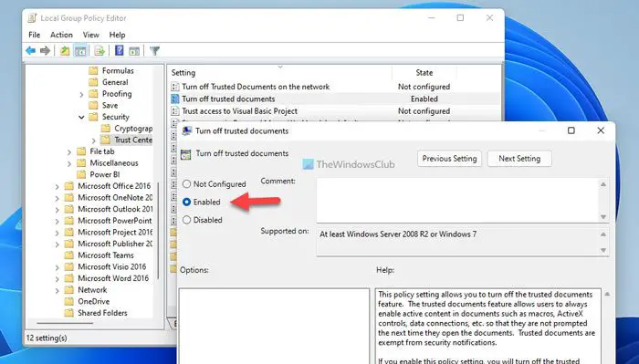Click the Proofing folder icon
This screenshot has height=364, width=639.
point(93,94)
